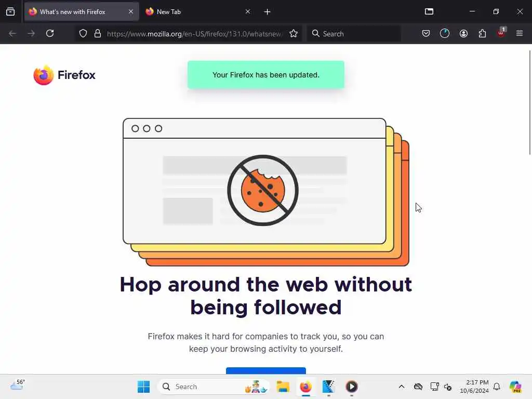Open the network display tray icon
This screenshot has height=399, width=532.
point(434,387)
